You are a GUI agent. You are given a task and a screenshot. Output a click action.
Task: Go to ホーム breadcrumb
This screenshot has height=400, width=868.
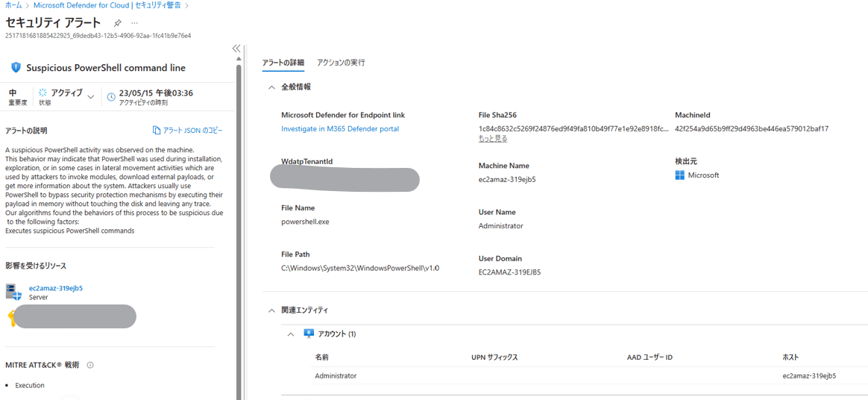pos(14,5)
